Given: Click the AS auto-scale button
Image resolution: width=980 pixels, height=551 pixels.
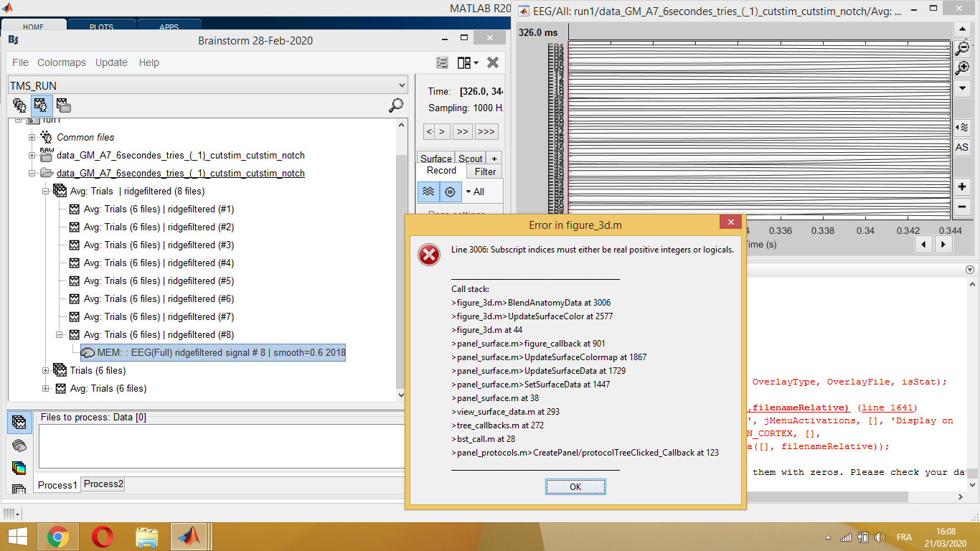Looking at the screenshot, I should [x=962, y=147].
